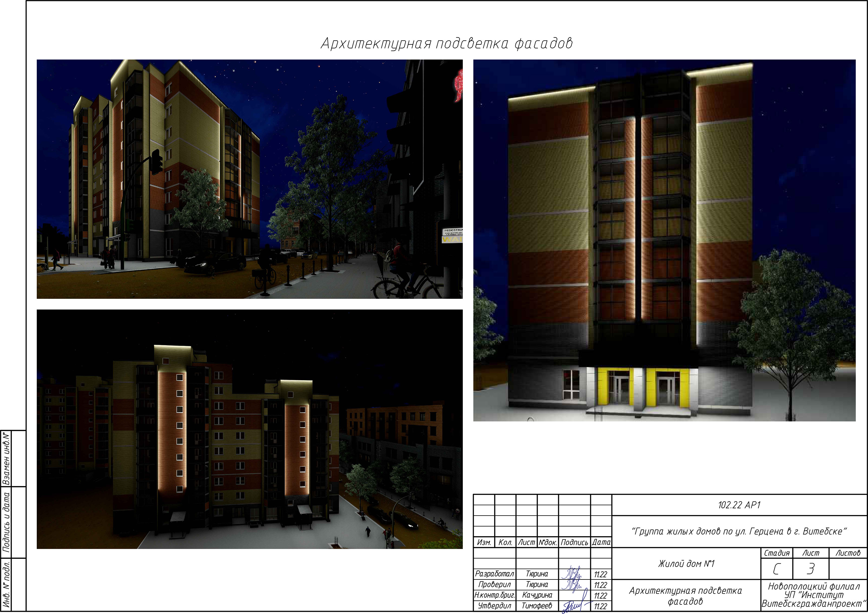Click the 'Утвердил' role label
868x614 pixels.
494,606
